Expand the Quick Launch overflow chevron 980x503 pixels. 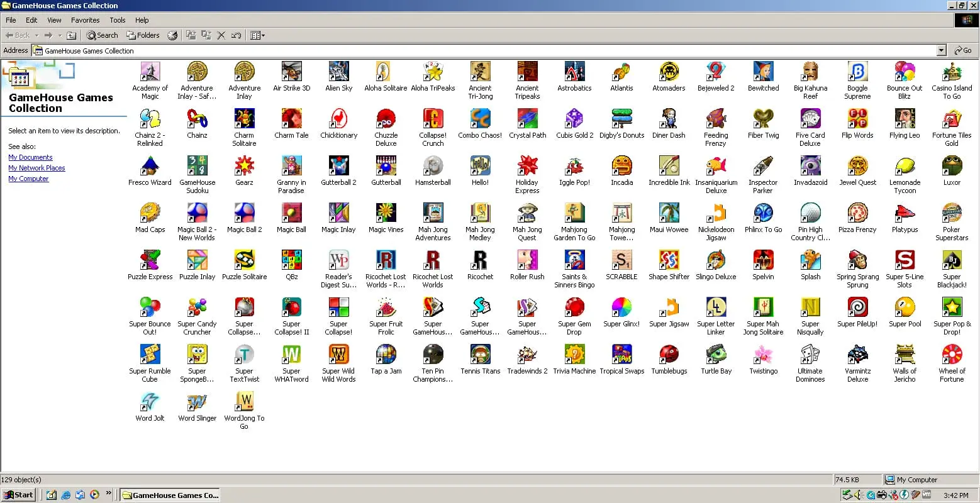[x=109, y=494]
